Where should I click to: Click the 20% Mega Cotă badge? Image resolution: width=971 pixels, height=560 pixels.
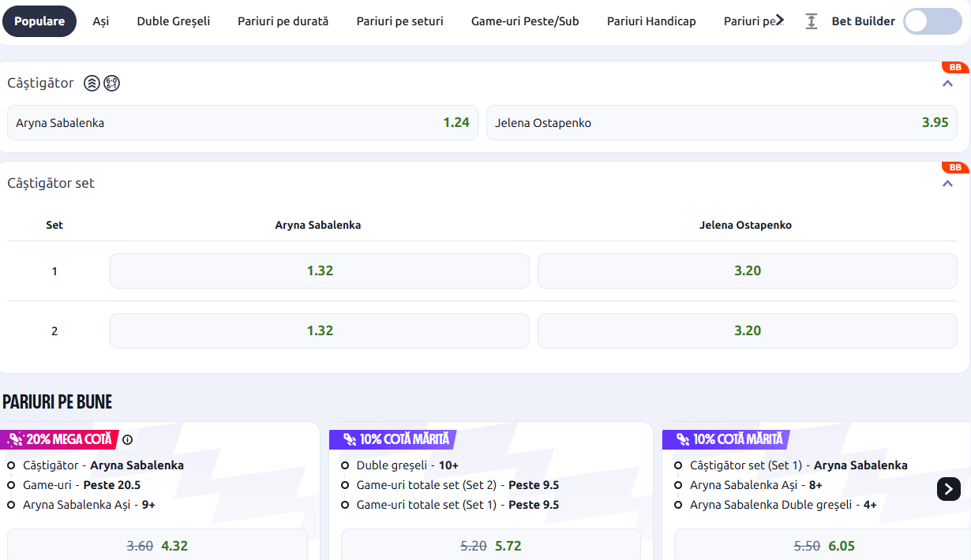coord(59,439)
